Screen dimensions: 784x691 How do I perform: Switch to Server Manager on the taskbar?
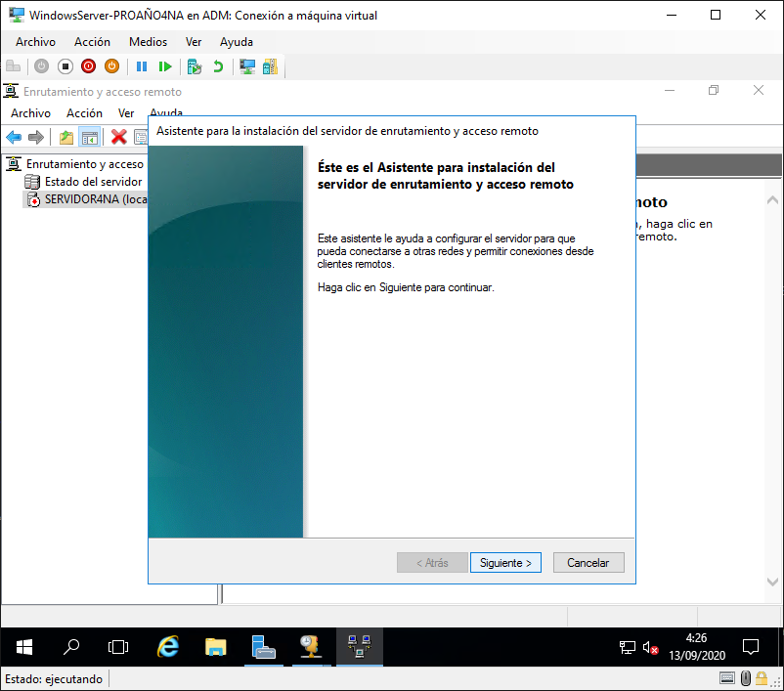point(264,647)
